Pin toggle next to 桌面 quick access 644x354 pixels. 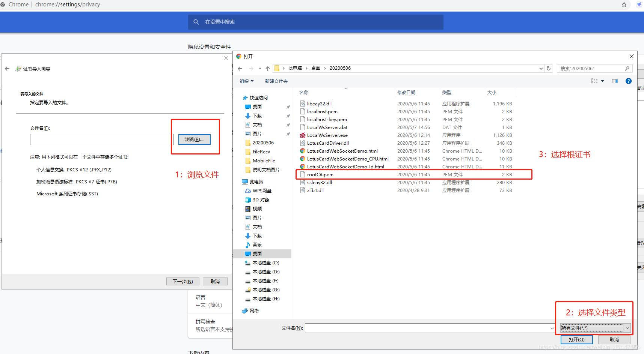[x=288, y=106]
